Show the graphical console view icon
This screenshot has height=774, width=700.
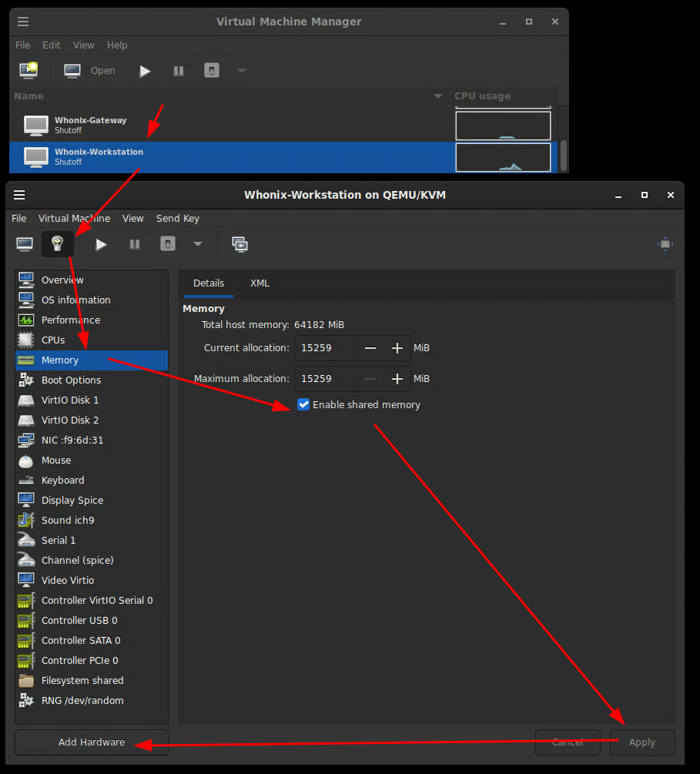click(24, 244)
